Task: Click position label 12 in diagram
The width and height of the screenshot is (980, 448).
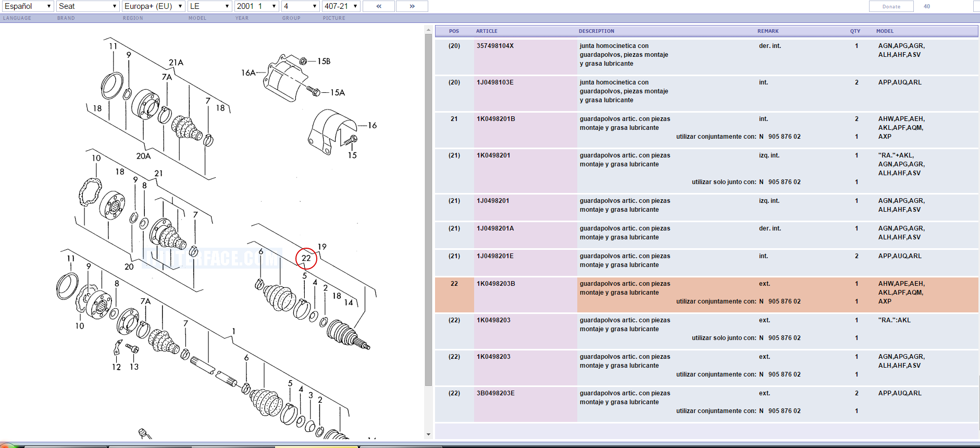Action: click(116, 367)
